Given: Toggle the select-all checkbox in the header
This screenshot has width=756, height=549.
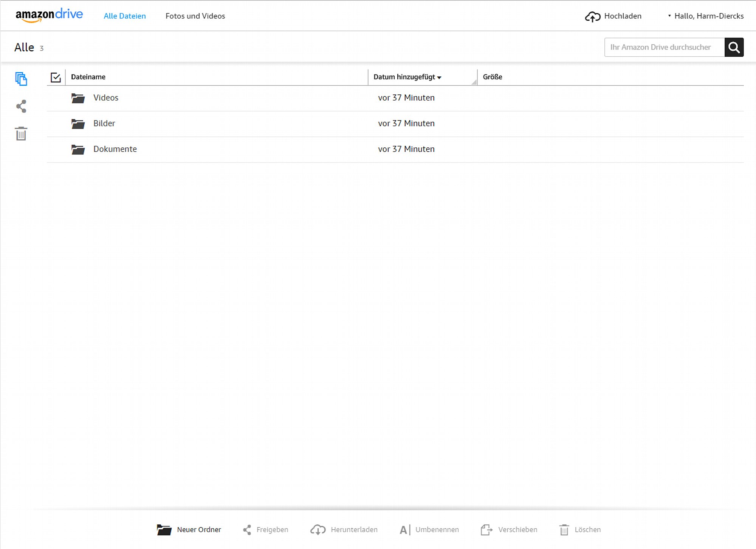Looking at the screenshot, I should (56, 77).
